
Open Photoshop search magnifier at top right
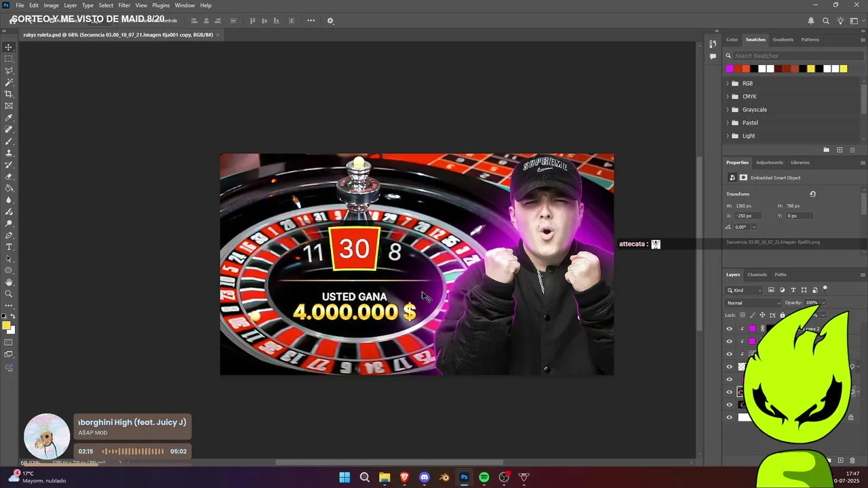pyautogui.click(x=825, y=20)
